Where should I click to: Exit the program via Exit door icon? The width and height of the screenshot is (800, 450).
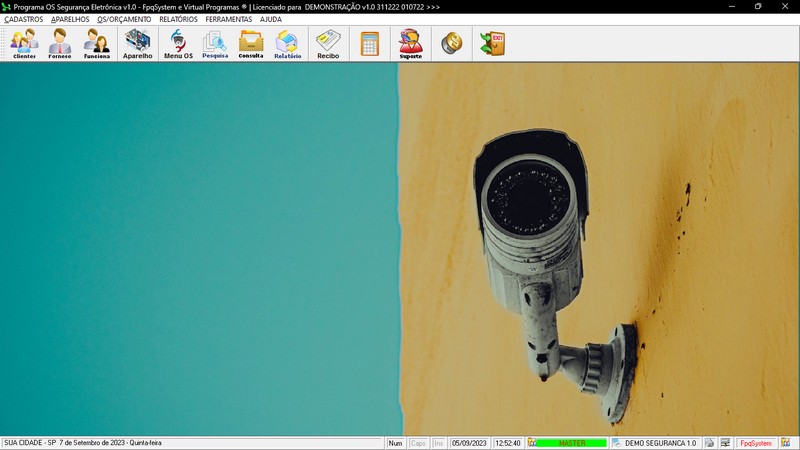click(x=492, y=43)
